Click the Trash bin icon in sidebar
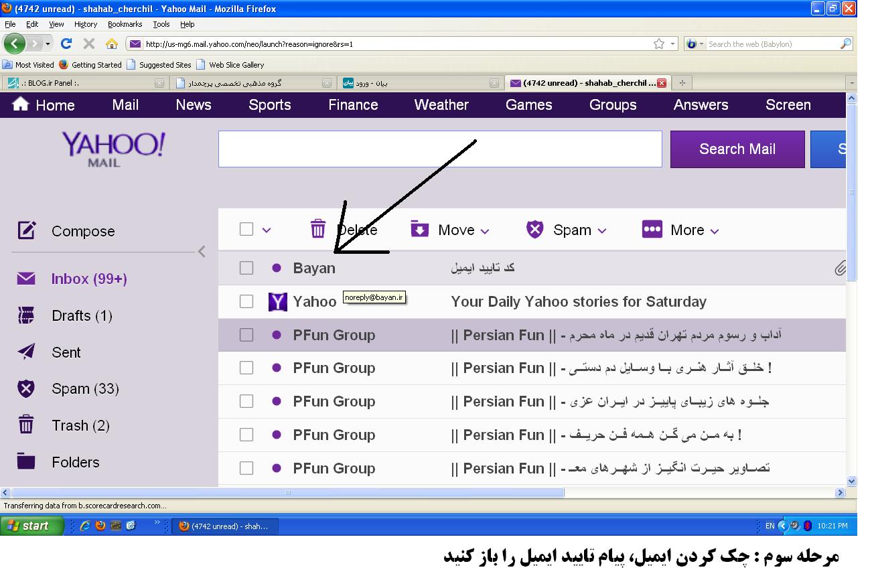This screenshot has height=588, width=872. click(26, 425)
